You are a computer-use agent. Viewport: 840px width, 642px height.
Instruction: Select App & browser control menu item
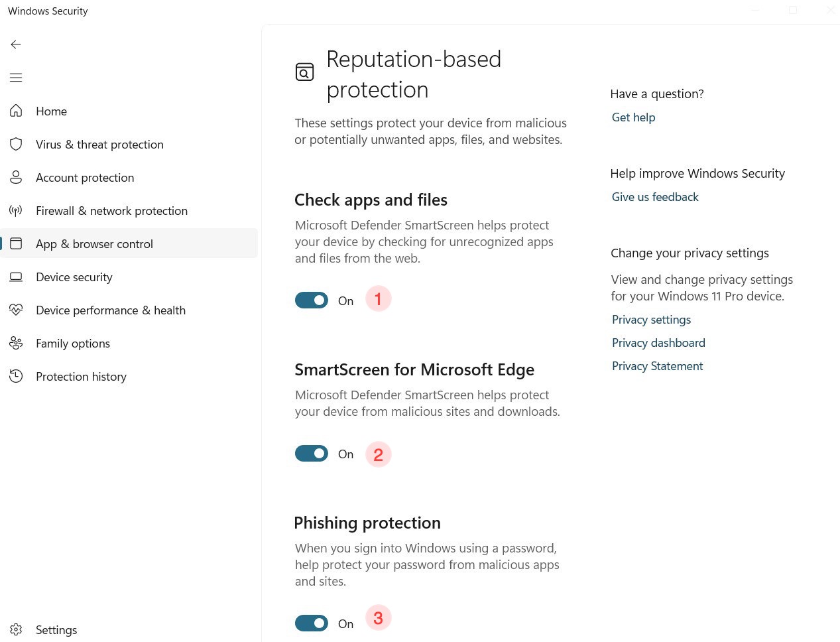pyautogui.click(x=94, y=244)
